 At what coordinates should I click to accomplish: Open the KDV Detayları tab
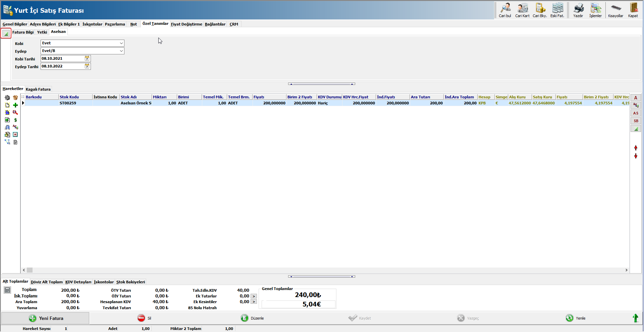[78, 282]
